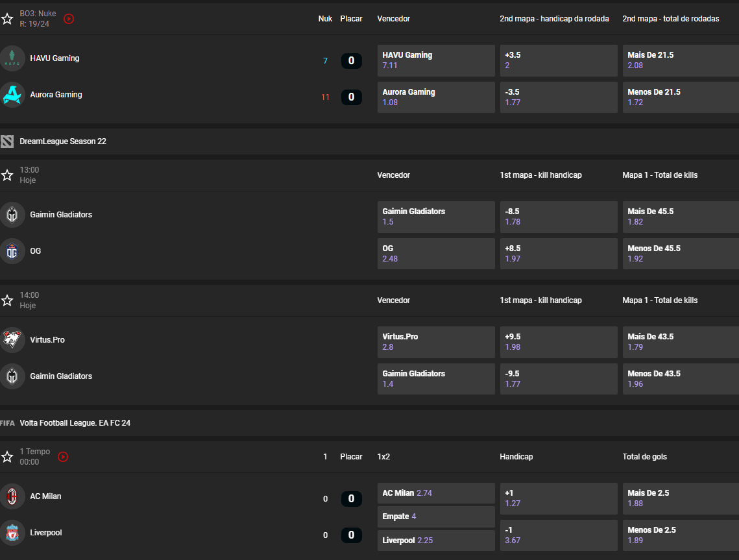Click the Aurora Gaming team logo
739x560 pixels.
pyautogui.click(x=13, y=94)
